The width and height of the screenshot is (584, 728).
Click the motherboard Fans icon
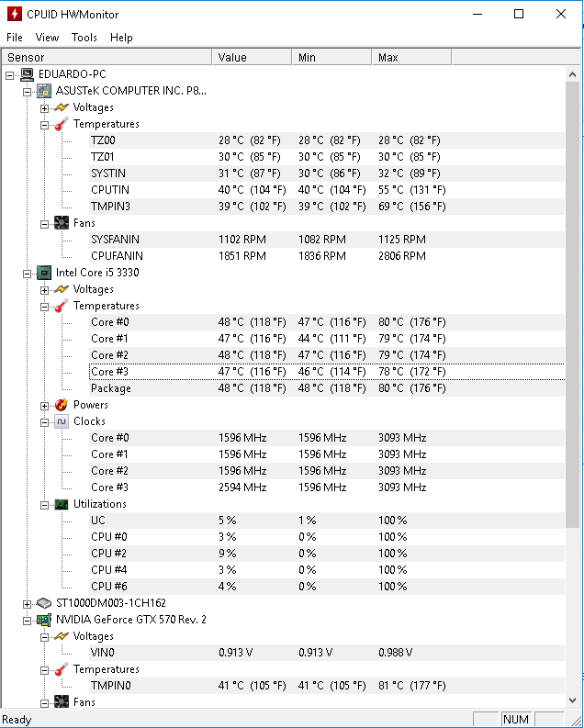click(62, 223)
